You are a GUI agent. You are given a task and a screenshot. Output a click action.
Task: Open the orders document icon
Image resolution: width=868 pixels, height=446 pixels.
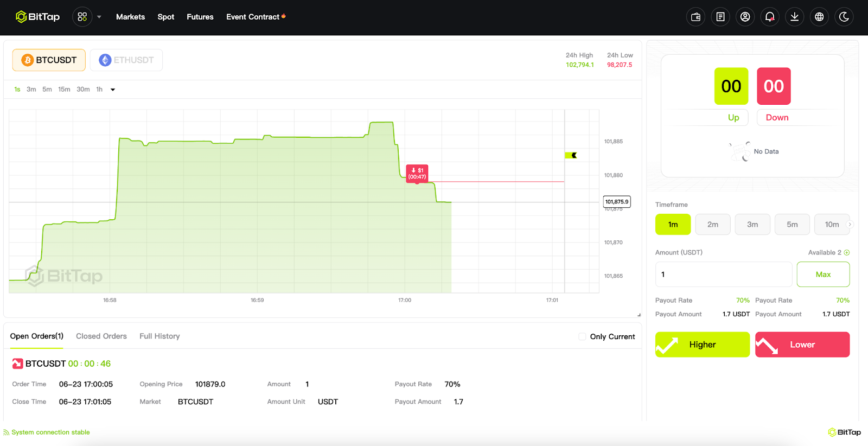click(720, 17)
